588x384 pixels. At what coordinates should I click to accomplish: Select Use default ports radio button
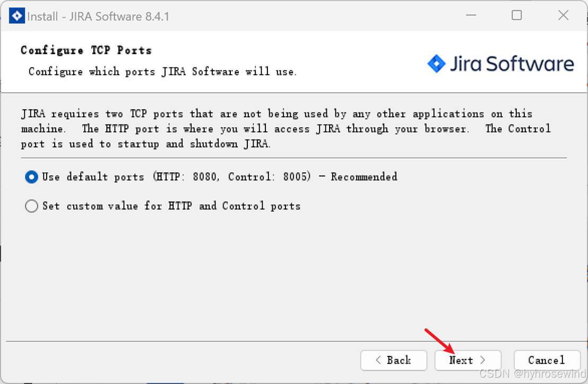click(x=31, y=177)
